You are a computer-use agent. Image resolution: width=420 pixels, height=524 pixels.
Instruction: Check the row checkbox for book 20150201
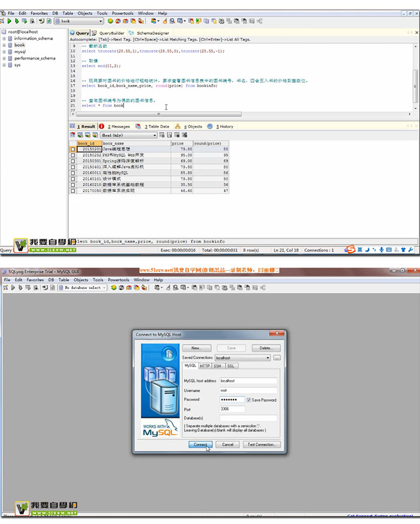click(x=73, y=149)
